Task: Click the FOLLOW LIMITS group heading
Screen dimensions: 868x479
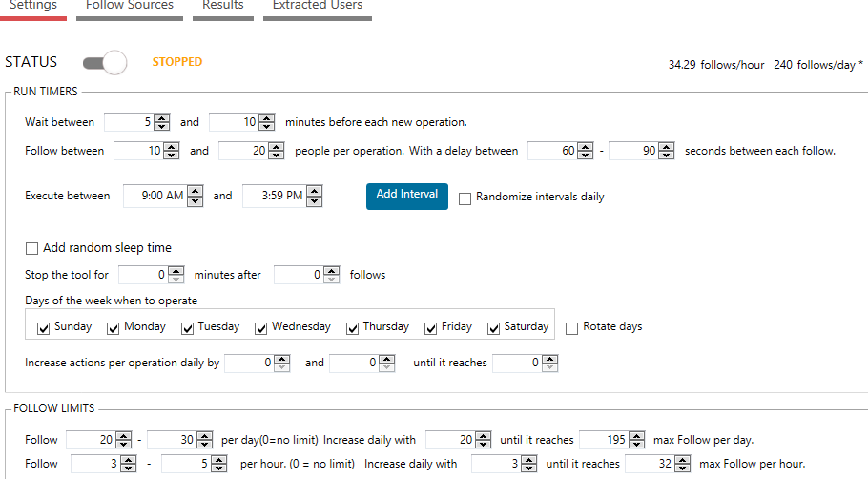Action: [x=54, y=408]
